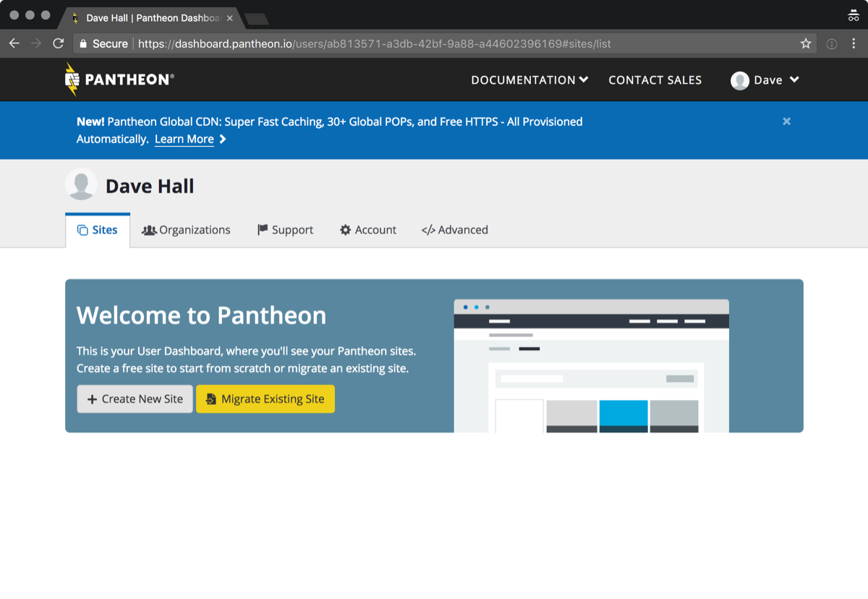This screenshot has height=599, width=868.
Task: Open the Support tab
Action: coord(285,230)
